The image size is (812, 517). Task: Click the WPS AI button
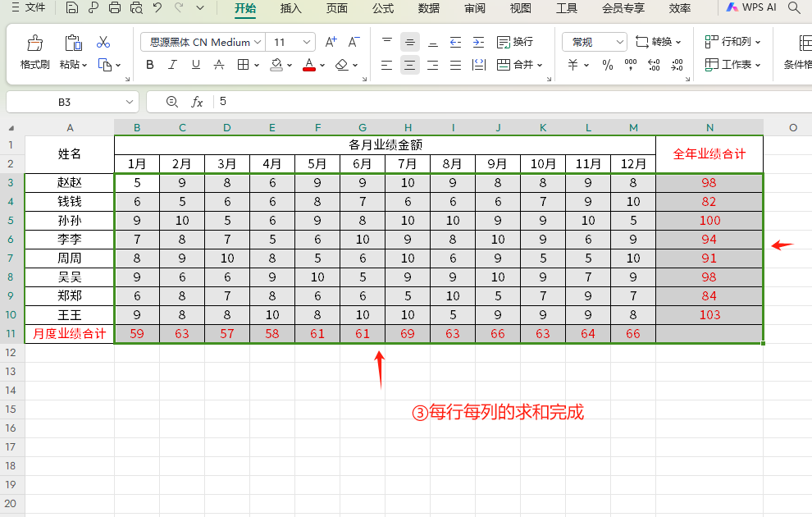tap(751, 7)
